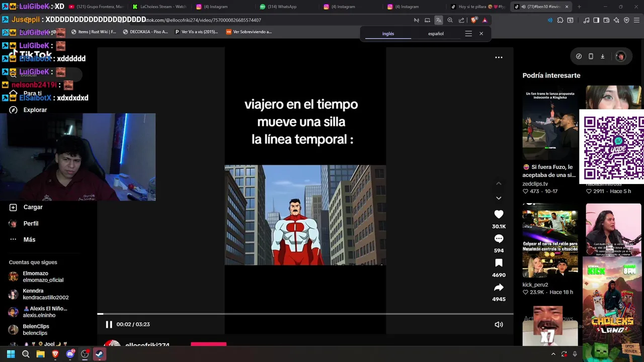Open a new browser tab
Image resolution: width=644 pixels, height=362 pixels.
pyautogui.click(x=579, y=7)
